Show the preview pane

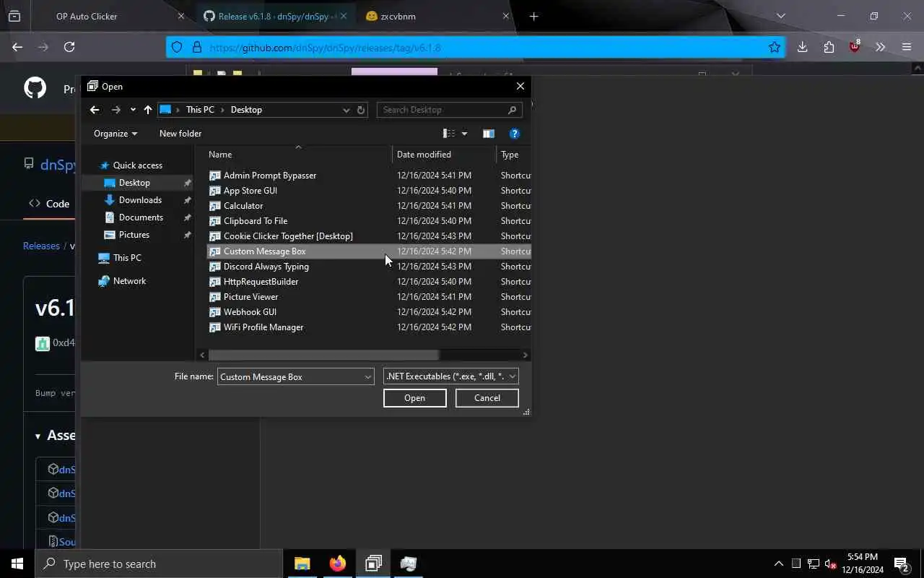coord(489,134)
